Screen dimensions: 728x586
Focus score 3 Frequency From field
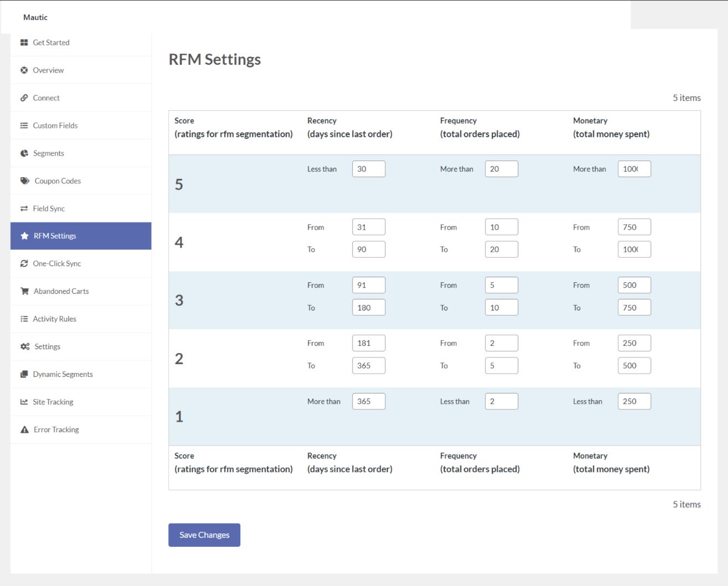tap(502, 285)
